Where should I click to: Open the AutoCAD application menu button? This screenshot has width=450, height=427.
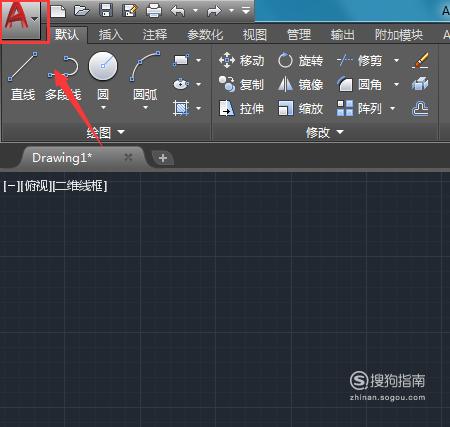[21, 21]
